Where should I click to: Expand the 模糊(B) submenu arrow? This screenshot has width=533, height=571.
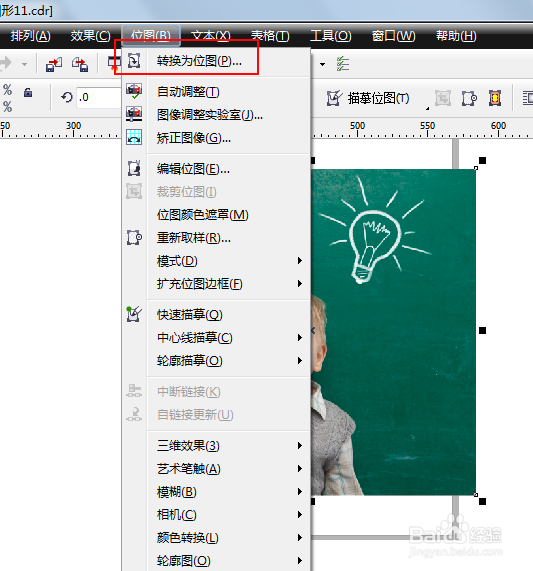(x=300, y=492)
